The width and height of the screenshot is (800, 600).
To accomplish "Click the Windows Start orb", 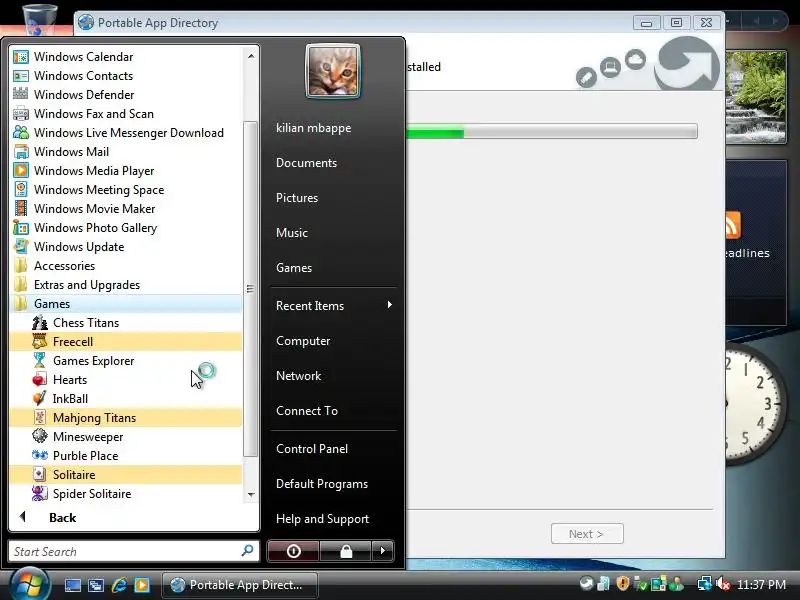I will pos(29,585).
